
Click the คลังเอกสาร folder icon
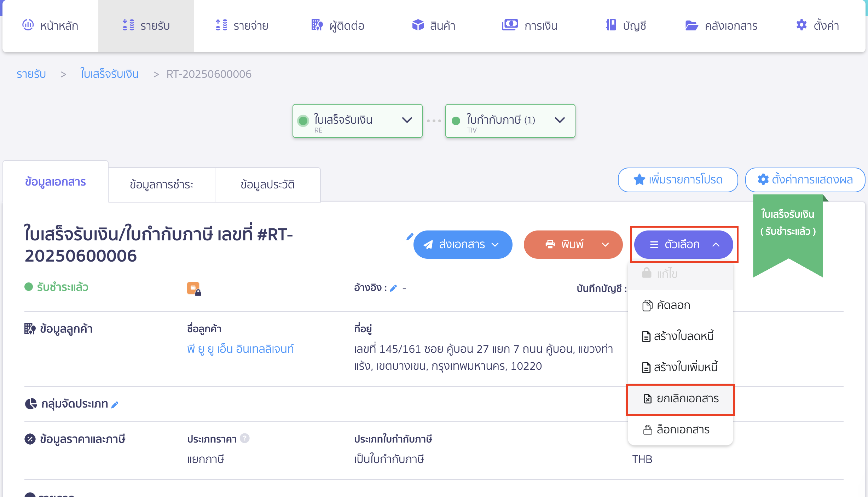(691, 25)
